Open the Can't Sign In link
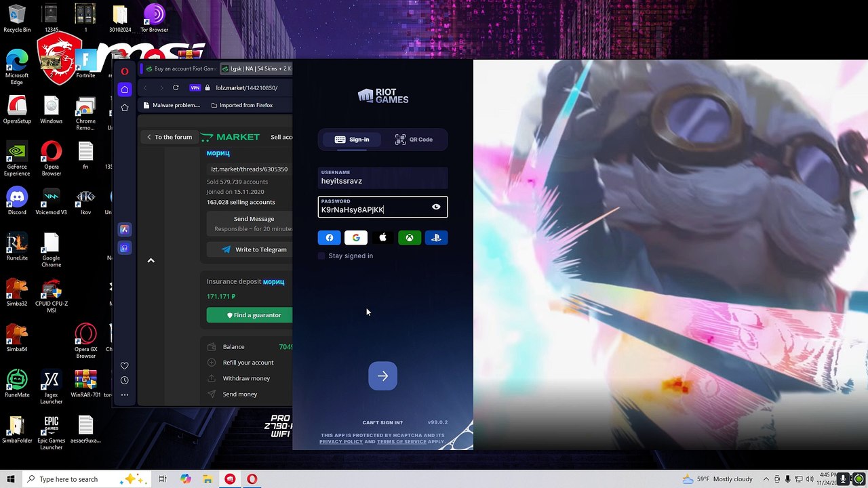 [382, 422]
